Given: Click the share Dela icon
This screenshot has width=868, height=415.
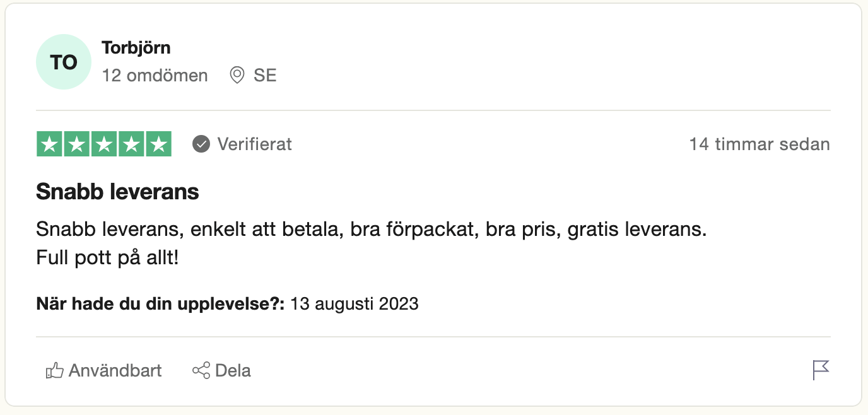Looking at the screenshot, I should tap(201, 371).
